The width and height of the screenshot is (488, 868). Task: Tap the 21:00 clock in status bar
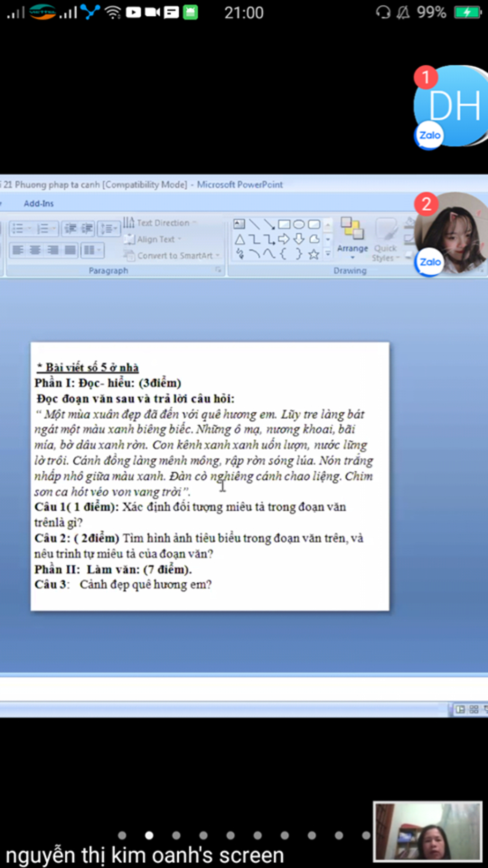244,12
